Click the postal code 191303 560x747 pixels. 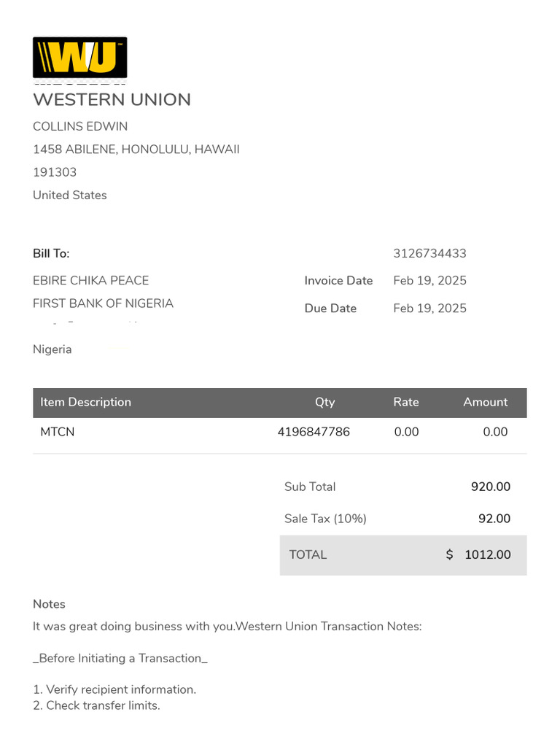(55, 172)
